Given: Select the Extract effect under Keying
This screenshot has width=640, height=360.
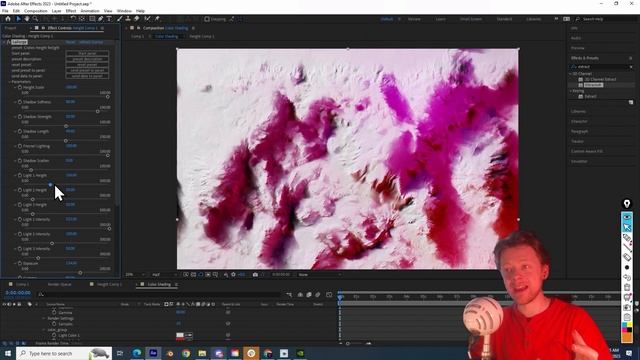Looking at the screenshot, I should point(590,97).
